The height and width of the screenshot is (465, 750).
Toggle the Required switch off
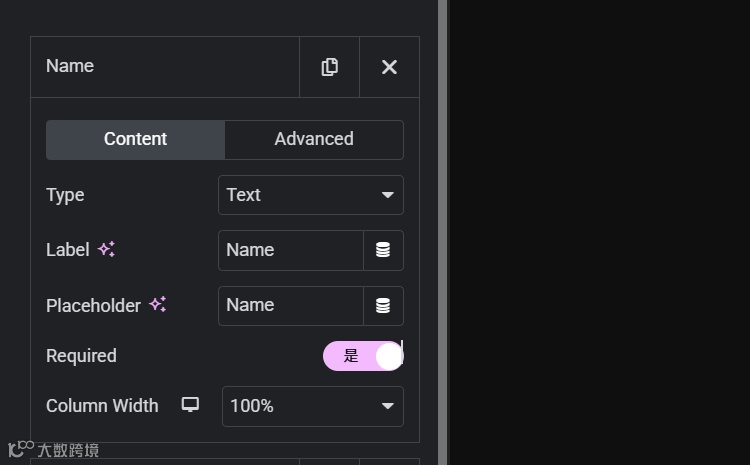click(362, 356)
